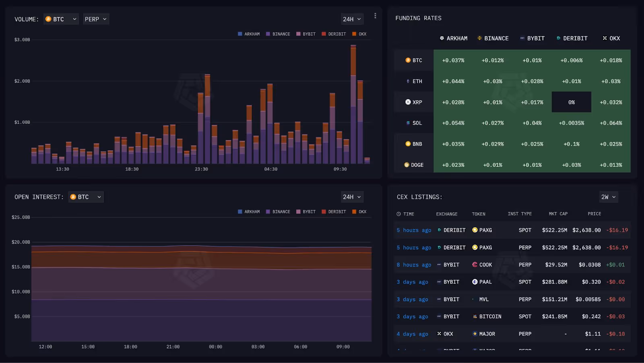
Task: Click the PAXG token icon in PERP row
Action: pos(475,247)
